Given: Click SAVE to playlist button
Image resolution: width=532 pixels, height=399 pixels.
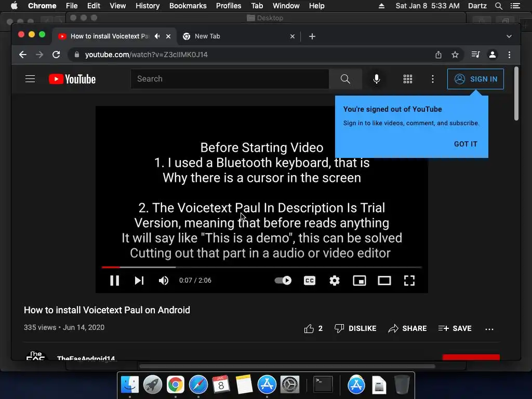Looking at the screenshot, I should (455, 328).
